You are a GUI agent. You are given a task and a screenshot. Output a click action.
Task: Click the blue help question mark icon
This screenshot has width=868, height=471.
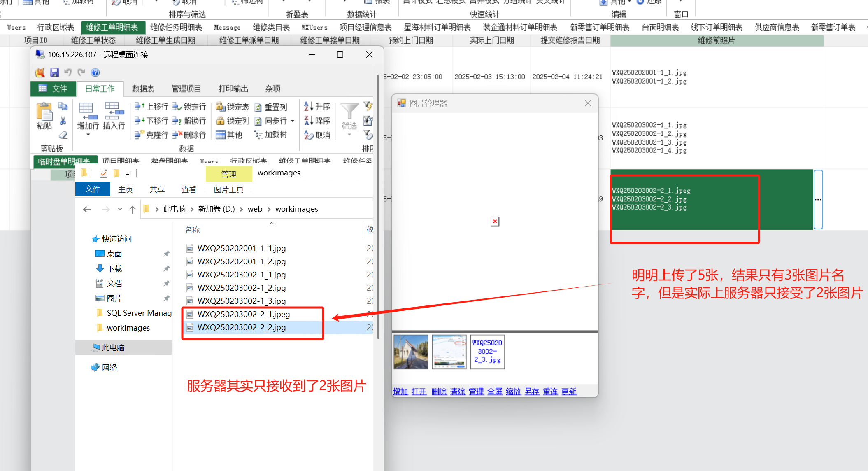(x=95, y=72)
